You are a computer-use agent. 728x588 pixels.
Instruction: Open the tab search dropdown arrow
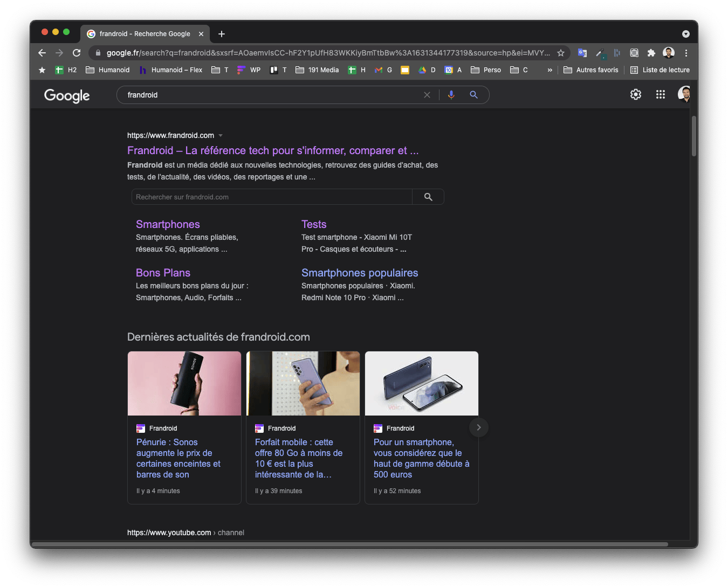click(x=686, y=34)
